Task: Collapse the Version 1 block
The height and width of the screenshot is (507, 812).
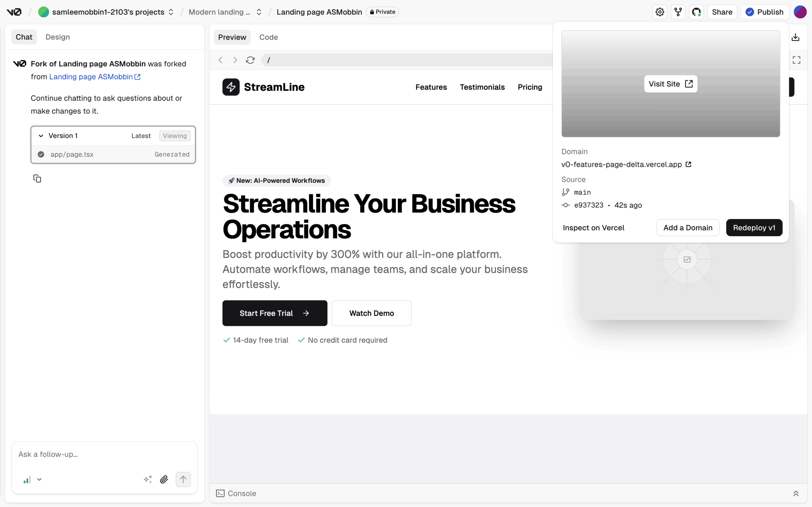Action: (41, 136)
